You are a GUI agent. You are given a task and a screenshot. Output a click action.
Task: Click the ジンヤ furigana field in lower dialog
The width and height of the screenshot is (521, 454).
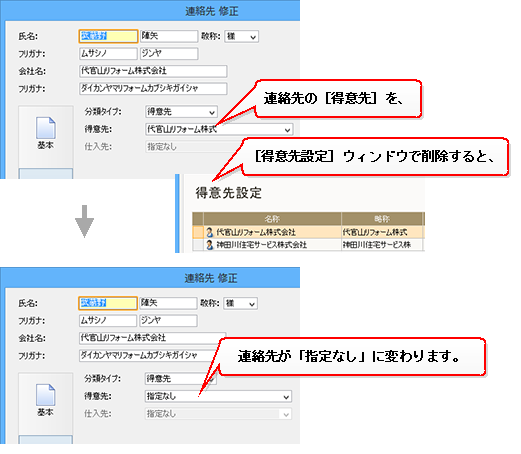[168, 321]
